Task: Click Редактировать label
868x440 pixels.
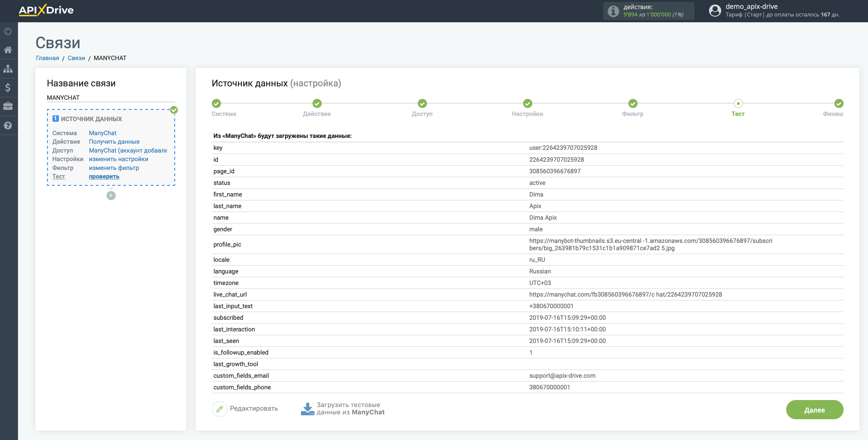Action: tap(254, 408)
